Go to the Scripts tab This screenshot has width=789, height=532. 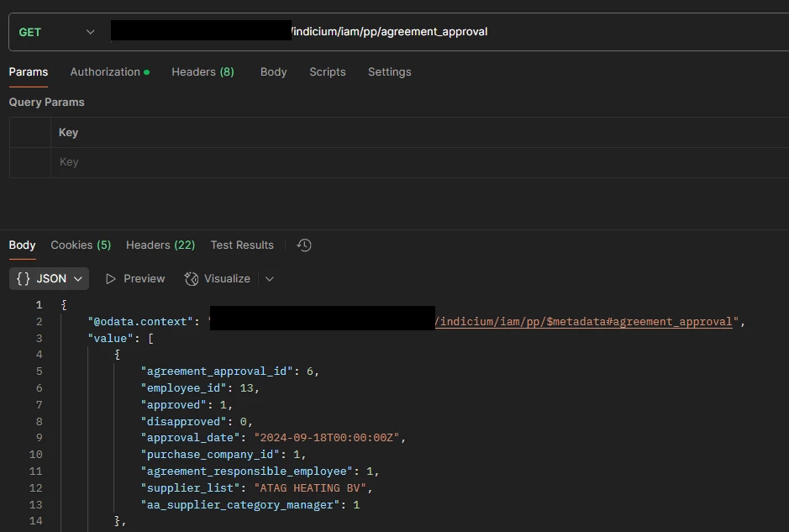327,72
